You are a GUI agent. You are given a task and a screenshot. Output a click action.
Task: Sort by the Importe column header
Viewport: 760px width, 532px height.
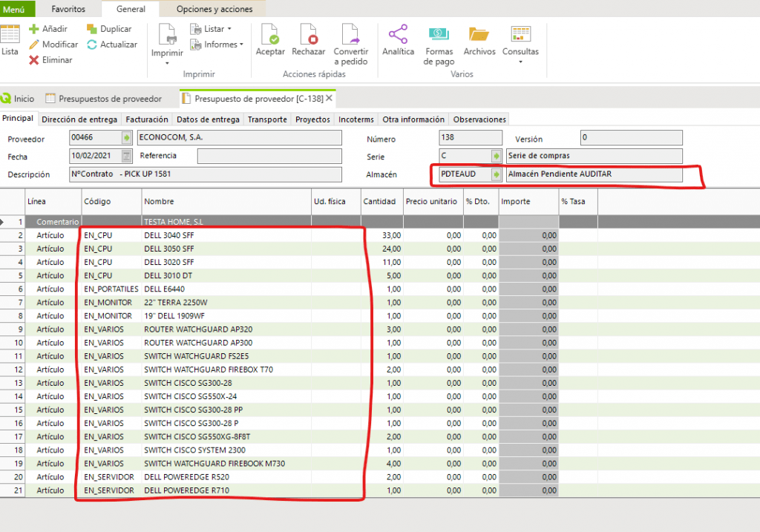[x=528, y=202]
